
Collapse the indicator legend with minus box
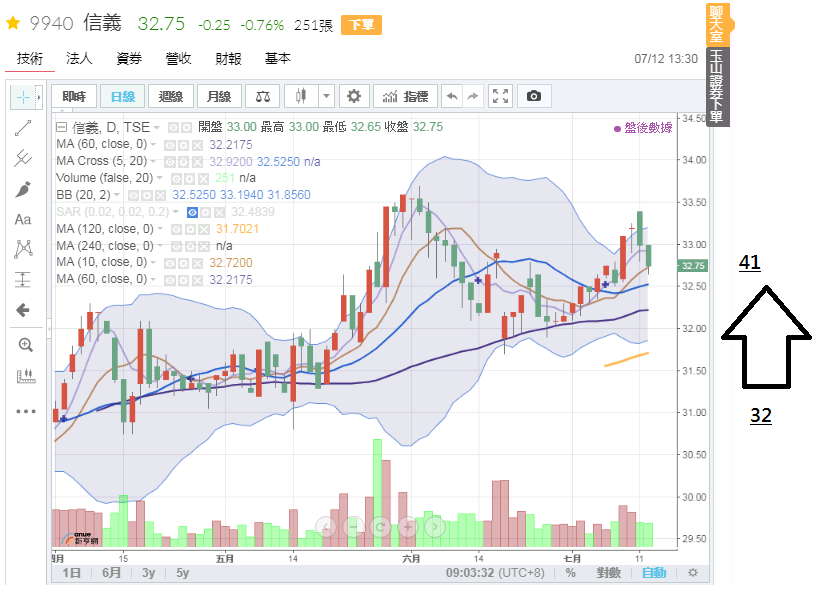point(62,127)
